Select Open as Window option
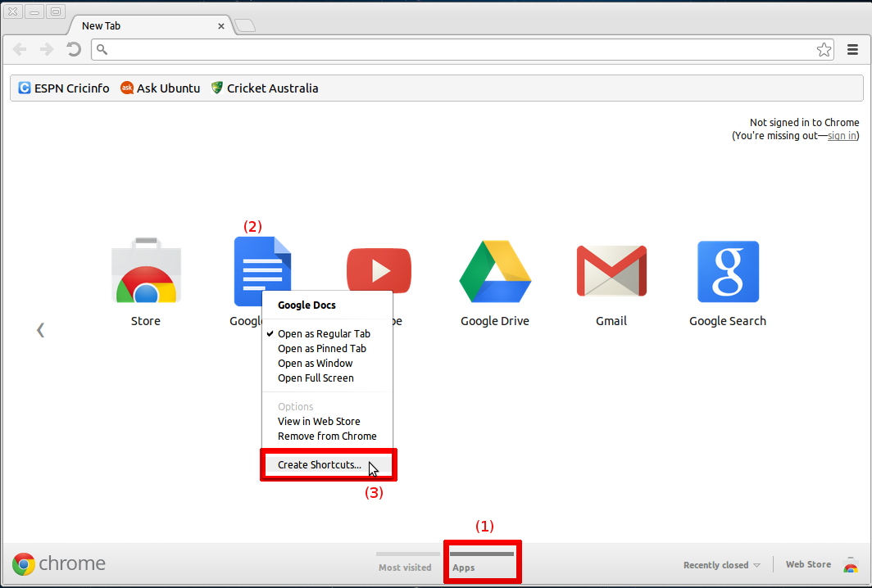 327,363
